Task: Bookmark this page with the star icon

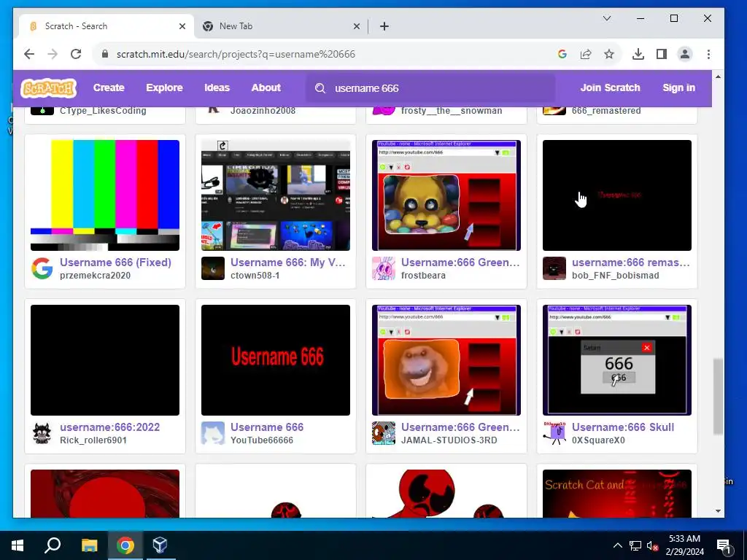Action: click(609, 54)
